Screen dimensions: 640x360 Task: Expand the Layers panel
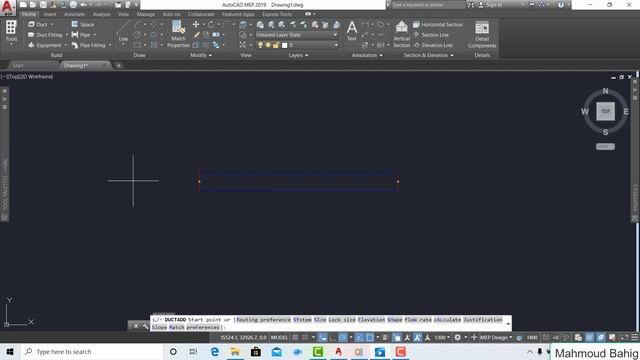(x=298, y=55)
